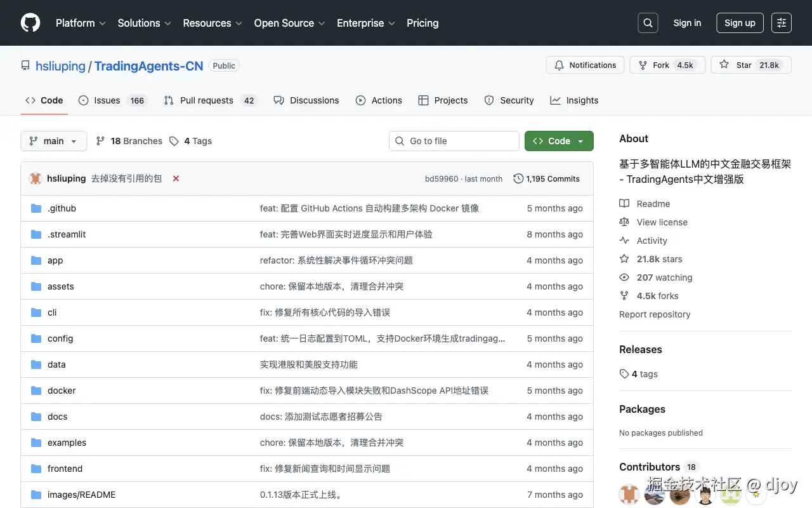Click the data folder icon
This screenshot has width=812, height=508.
pos(36,364)
